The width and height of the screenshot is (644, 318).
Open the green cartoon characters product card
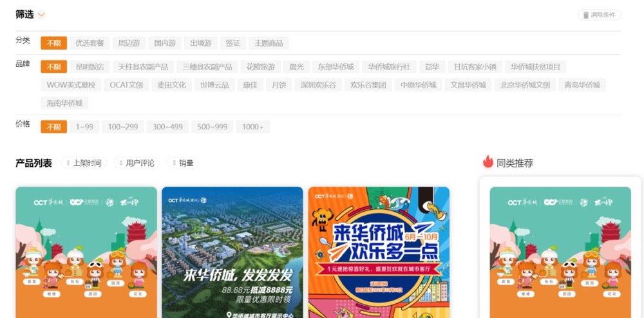[x=86, y=252]
